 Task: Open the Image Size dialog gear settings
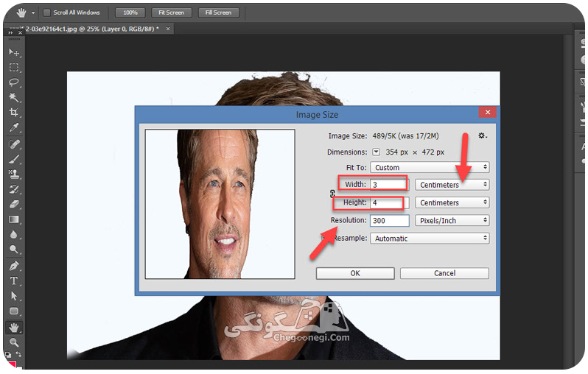point(482,135)
